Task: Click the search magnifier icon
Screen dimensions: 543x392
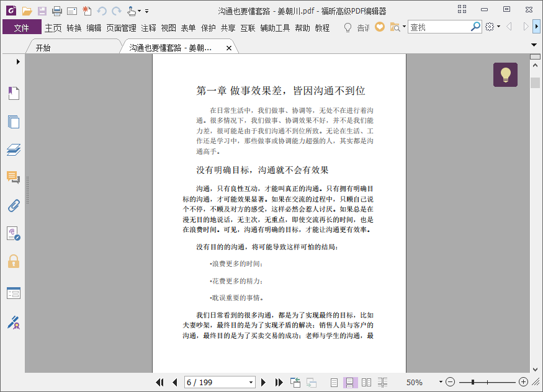Action: [x=475, y=26]
